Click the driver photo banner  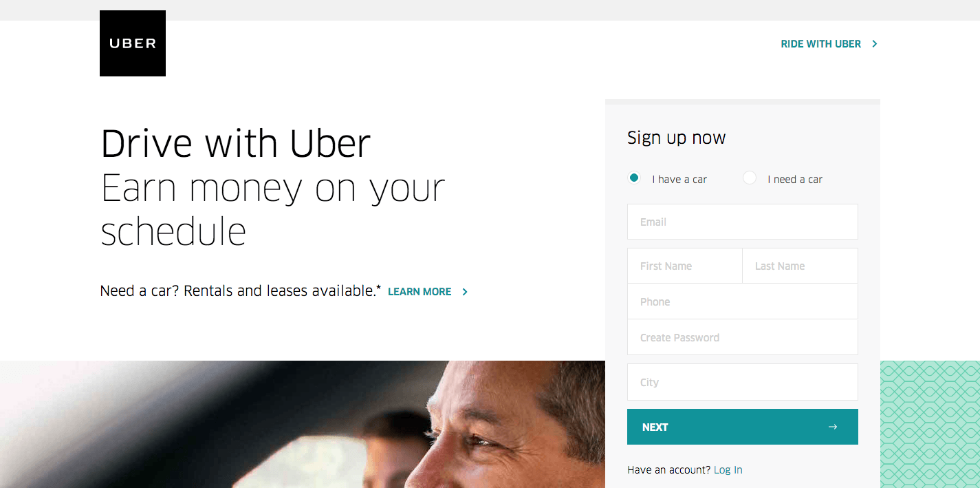303,424
